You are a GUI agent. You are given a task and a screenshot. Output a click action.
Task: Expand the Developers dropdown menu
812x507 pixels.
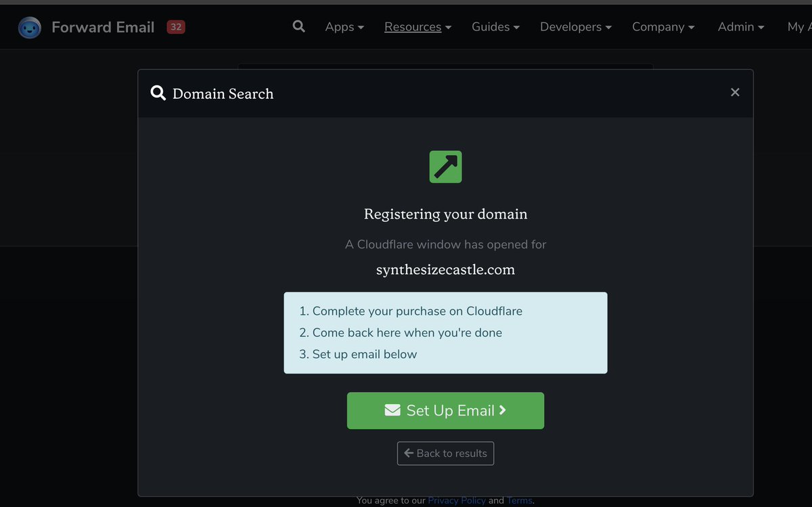pyautogui.click(x=576, y=27)
